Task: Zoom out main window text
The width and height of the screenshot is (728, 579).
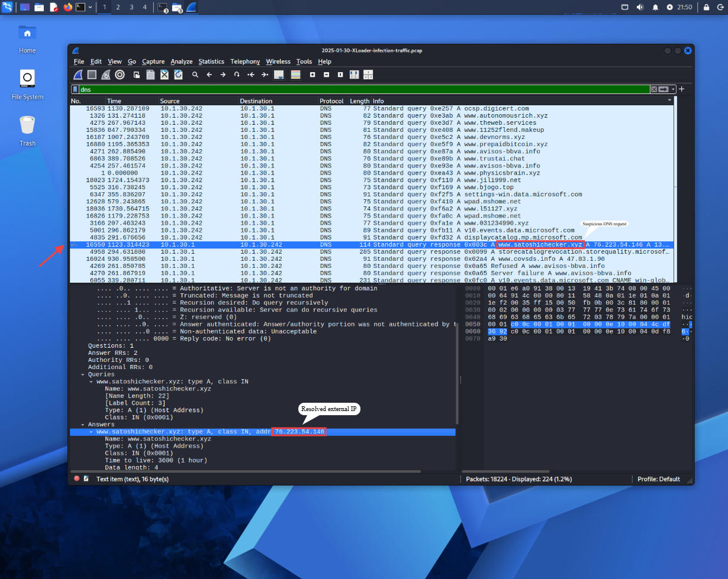Action: pyautogui.click(x=326, y=75)
